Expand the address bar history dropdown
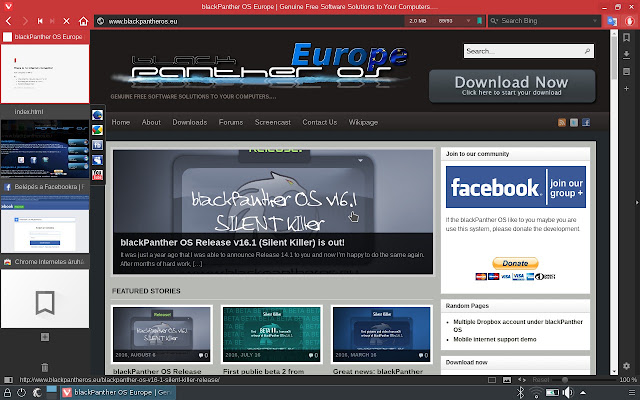 click(x=468, y=21)
